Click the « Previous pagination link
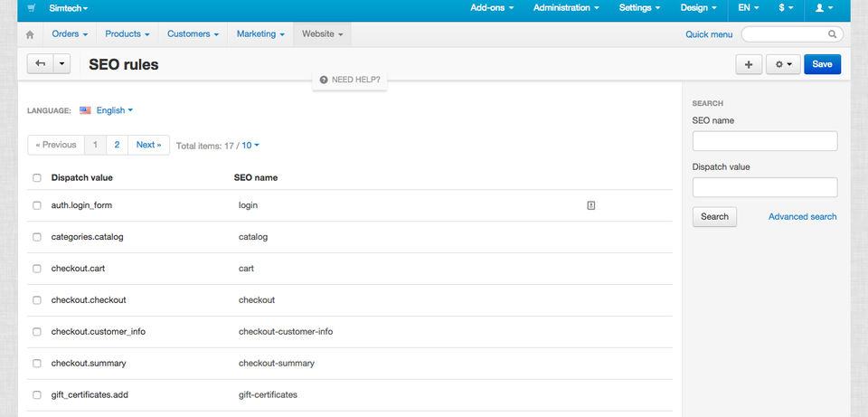 [x=56, y=145]
